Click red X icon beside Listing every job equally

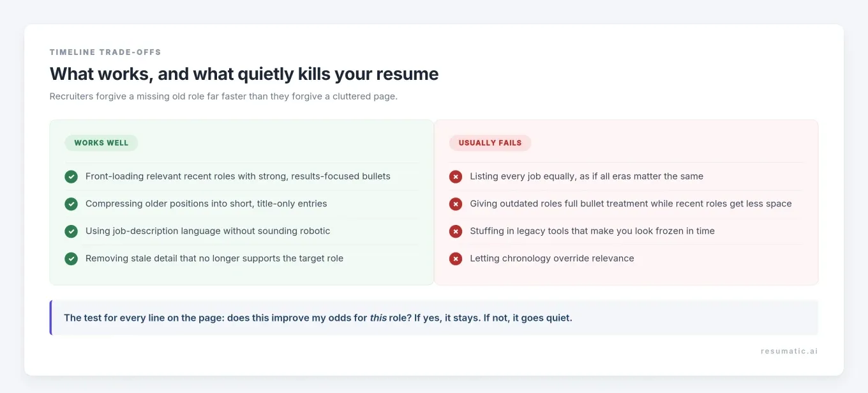[x=456, y=176]
